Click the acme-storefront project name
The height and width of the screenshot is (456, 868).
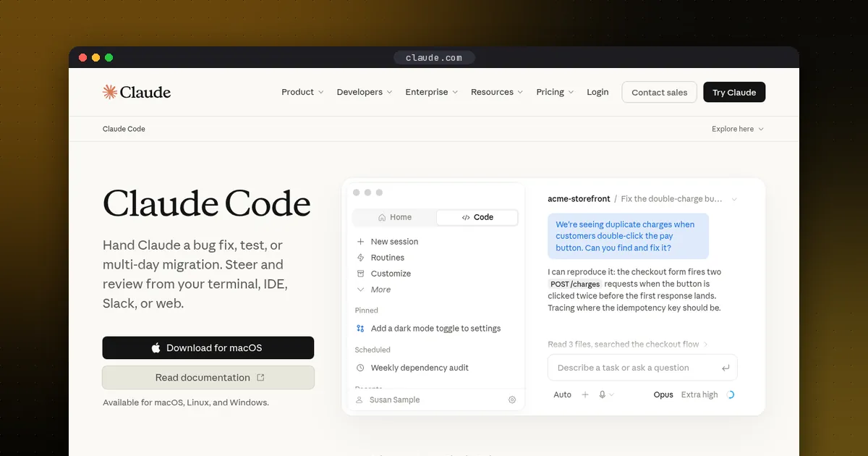[x=579, y=198]
